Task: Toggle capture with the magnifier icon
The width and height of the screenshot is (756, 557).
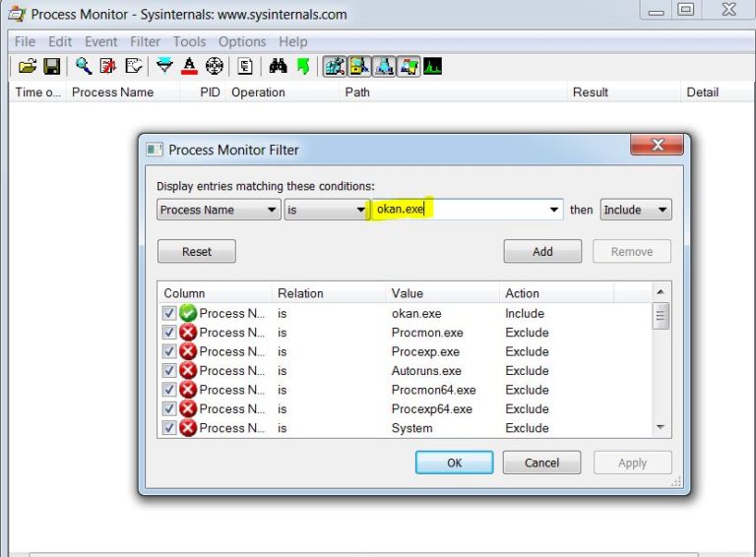Action: (84, 67)
